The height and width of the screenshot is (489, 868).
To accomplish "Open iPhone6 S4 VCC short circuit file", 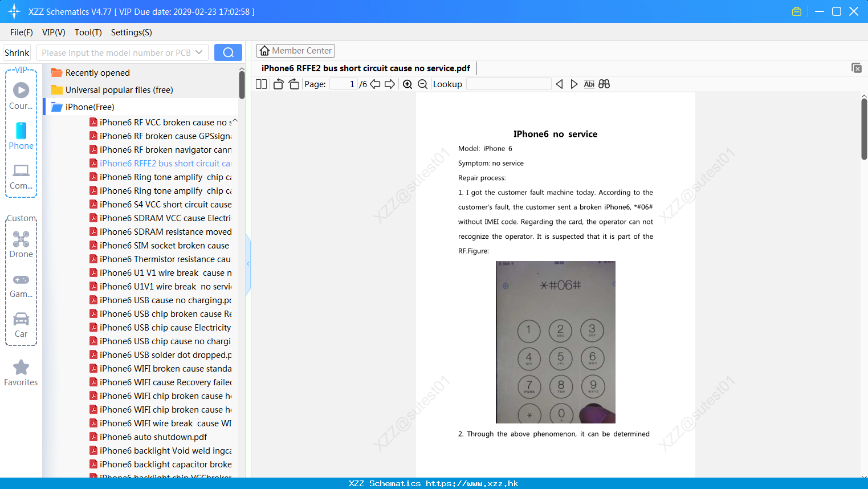I will 161,205.
